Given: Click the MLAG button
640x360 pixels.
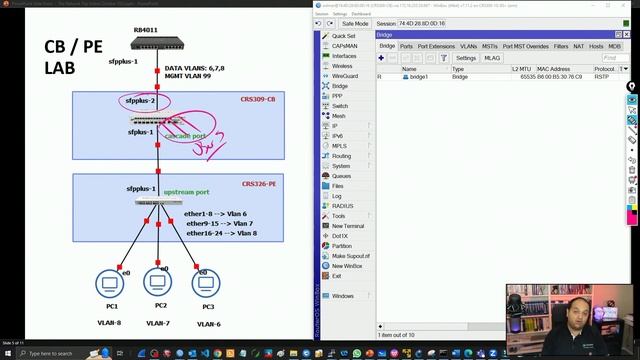Looking at the screenshot, I should 492,58.
